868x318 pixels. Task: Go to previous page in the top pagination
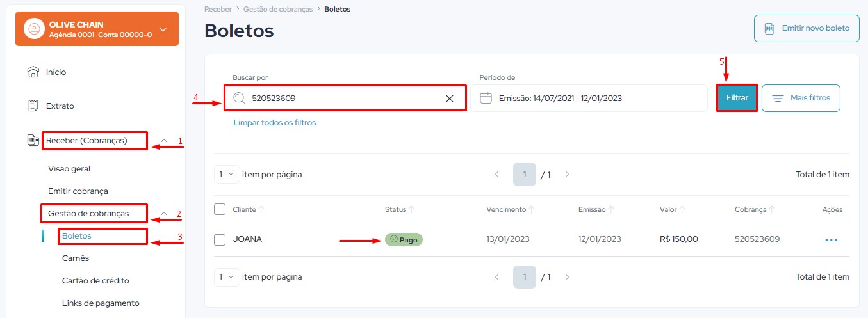[x=496, y=174]
